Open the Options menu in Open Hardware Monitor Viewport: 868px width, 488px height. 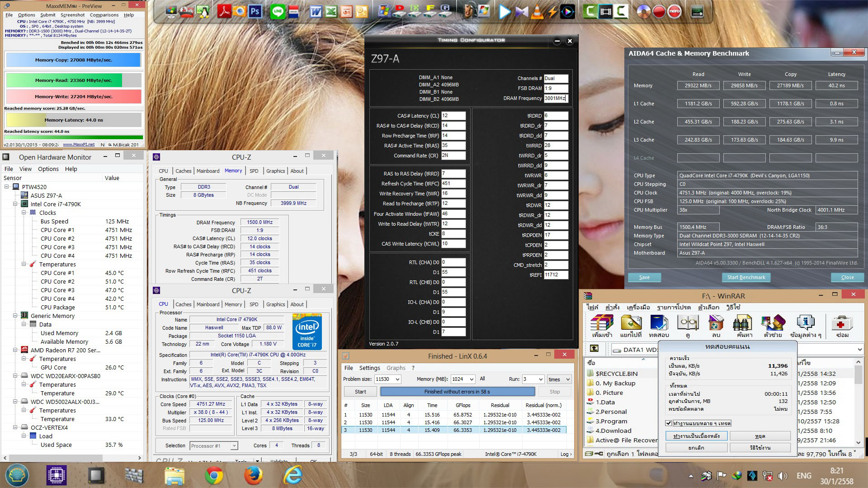pos(48,169)
